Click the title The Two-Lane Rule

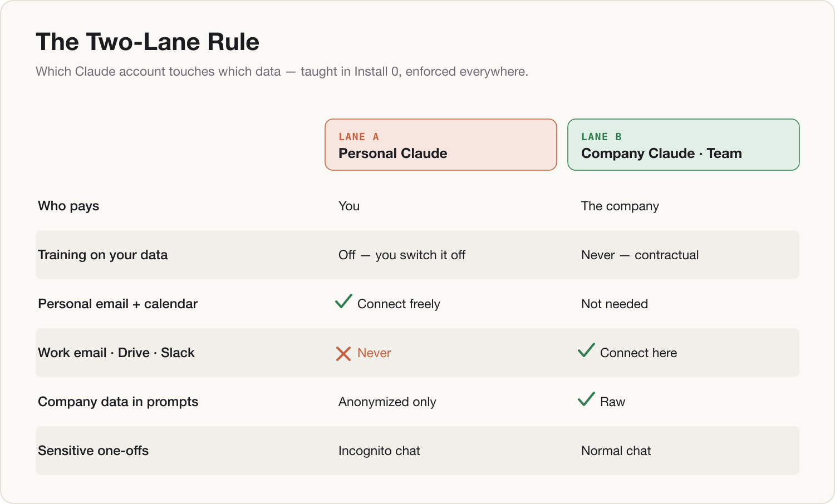148,42
